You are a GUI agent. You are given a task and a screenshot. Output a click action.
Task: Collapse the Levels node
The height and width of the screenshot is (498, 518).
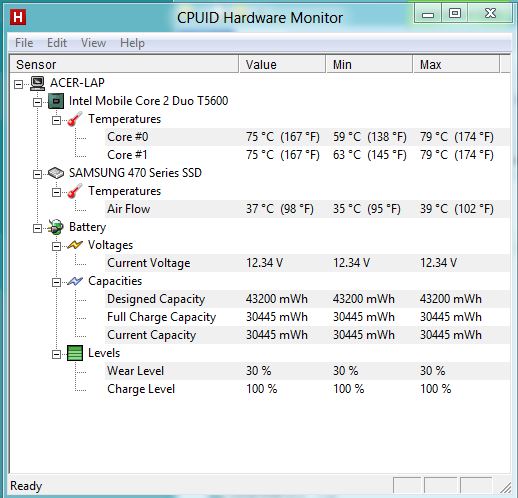[56, 354]
